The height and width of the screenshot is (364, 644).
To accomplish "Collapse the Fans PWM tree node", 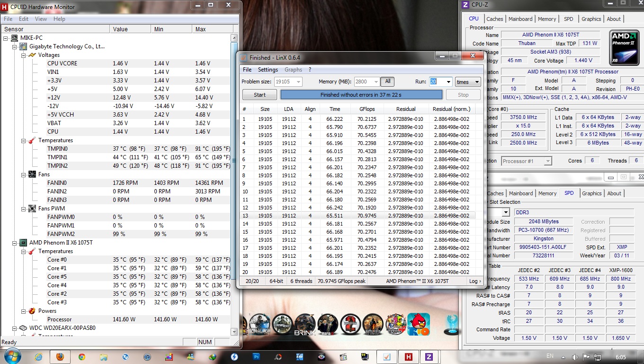I will tap(24, 209).
